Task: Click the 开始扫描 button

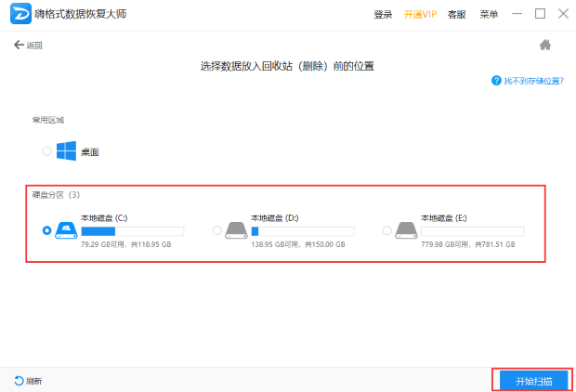Action: (534, 381)
